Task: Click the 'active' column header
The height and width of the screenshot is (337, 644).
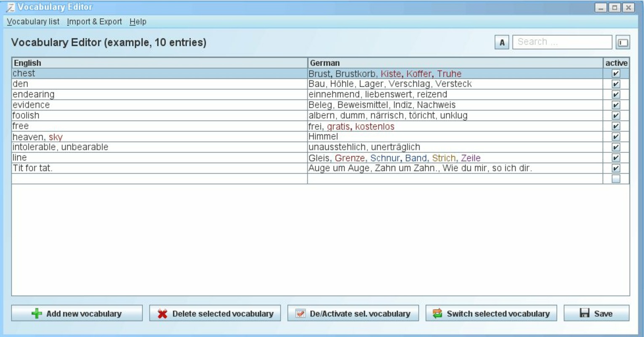Action: (x=616, y=63)
